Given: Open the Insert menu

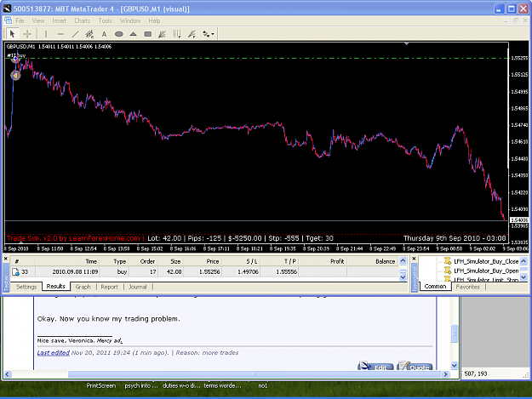Looking at the screenshot, I should click(59, 20).
